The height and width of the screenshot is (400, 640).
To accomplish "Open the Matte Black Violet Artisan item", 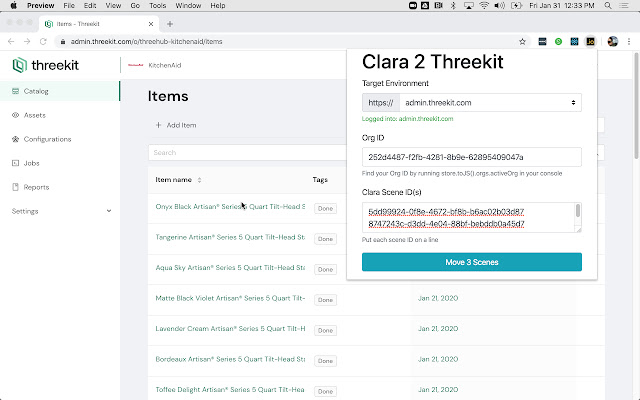I will (230, 298).
